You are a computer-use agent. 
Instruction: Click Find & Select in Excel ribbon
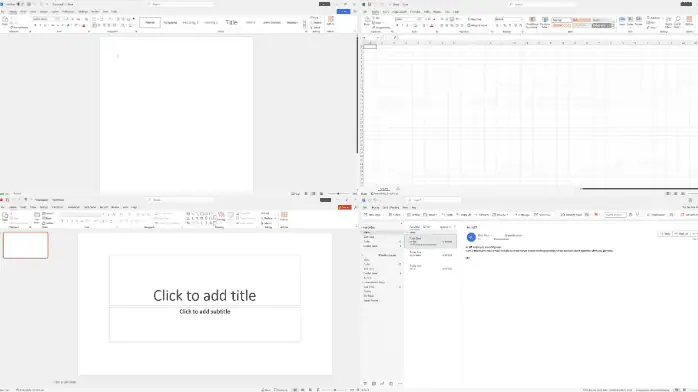(x=678, y=22)
